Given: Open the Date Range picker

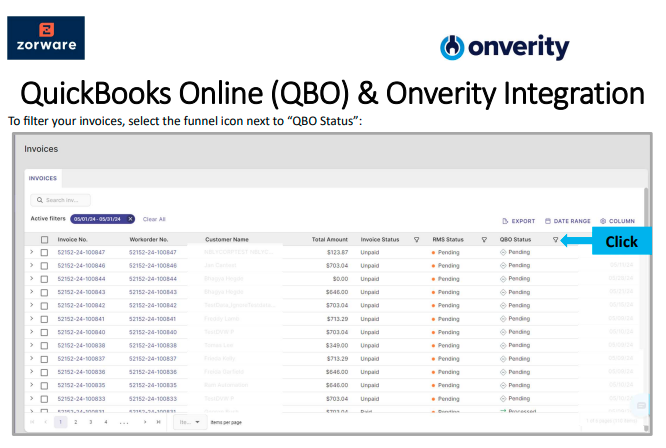Looking at the screenshot, I should (x=567, y=221).
